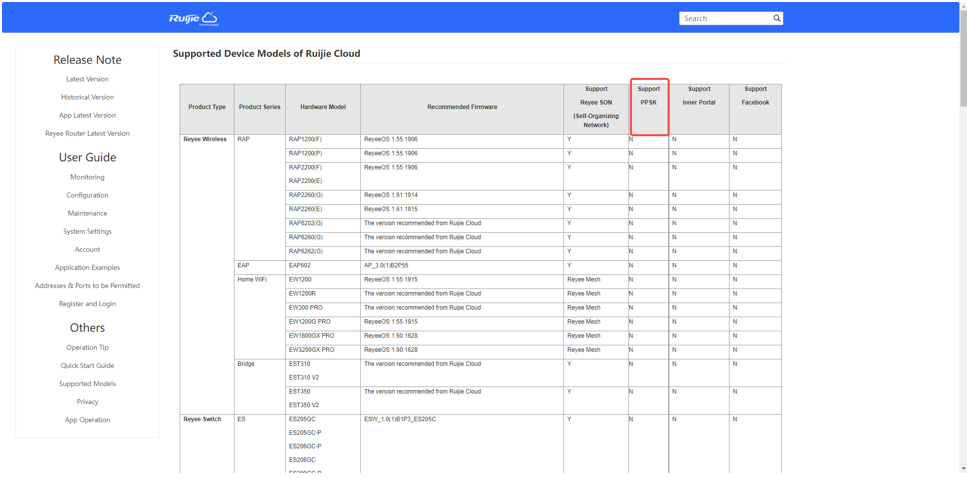Open App Latest Version link
The image size is (967, 479).
pos(88,115)
